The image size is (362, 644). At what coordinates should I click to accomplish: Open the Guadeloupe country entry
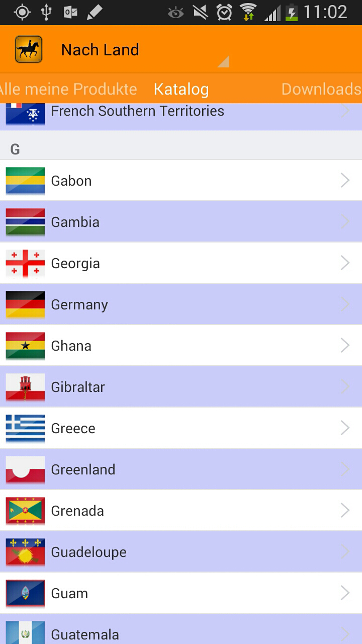coord(181,552)
